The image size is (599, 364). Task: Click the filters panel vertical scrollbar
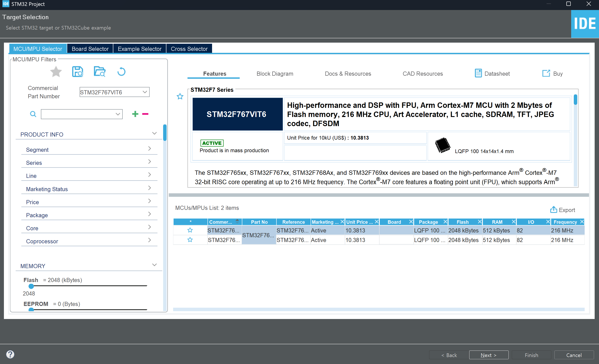click(x=165, y=133)
